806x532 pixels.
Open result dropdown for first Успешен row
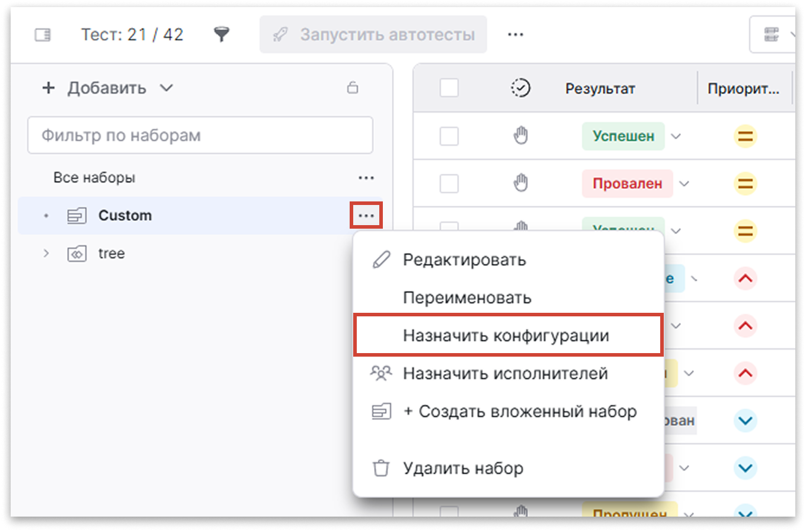click(x=676, y=136)
